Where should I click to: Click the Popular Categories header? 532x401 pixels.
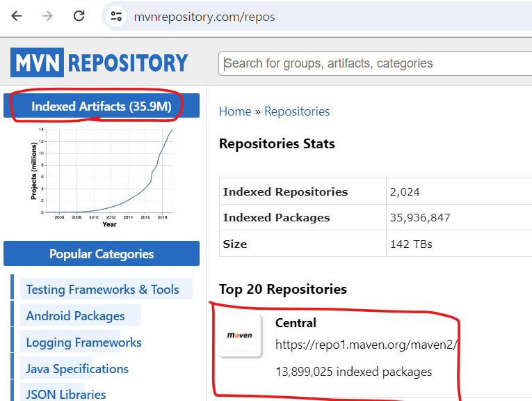pos(102,253)
